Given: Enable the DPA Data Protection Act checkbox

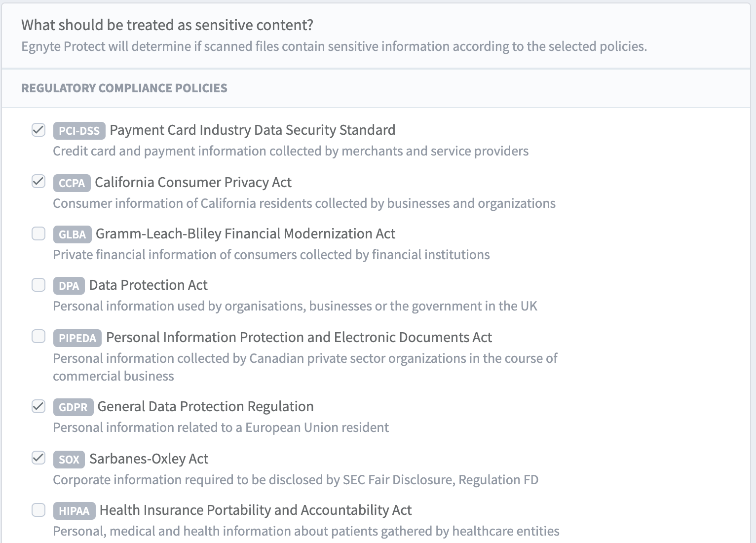Looking at the screenshot, I should pyautogui.click(x=38, y=285).
